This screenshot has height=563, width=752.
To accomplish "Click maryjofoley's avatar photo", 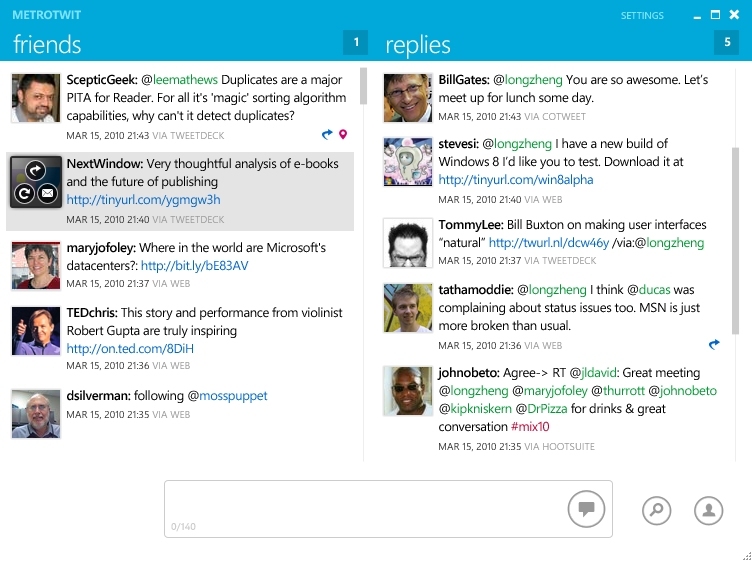I will (x=36, y=266).
